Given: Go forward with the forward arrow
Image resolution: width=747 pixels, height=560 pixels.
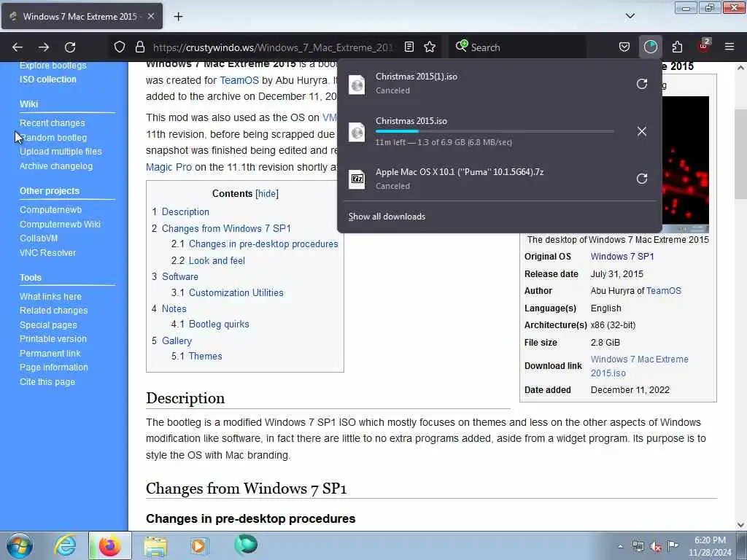Looking at the screenshot, I should tap(44, 47).
